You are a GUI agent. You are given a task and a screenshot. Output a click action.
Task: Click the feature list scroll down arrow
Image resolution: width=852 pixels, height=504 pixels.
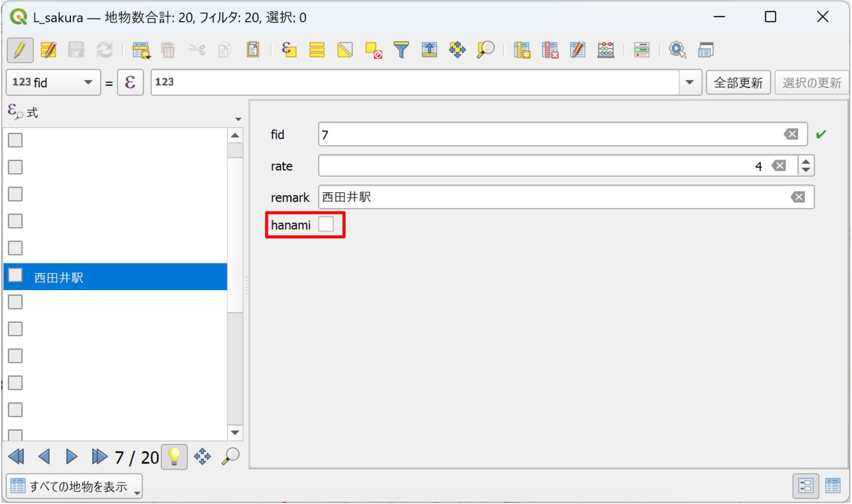click(235, 433)
